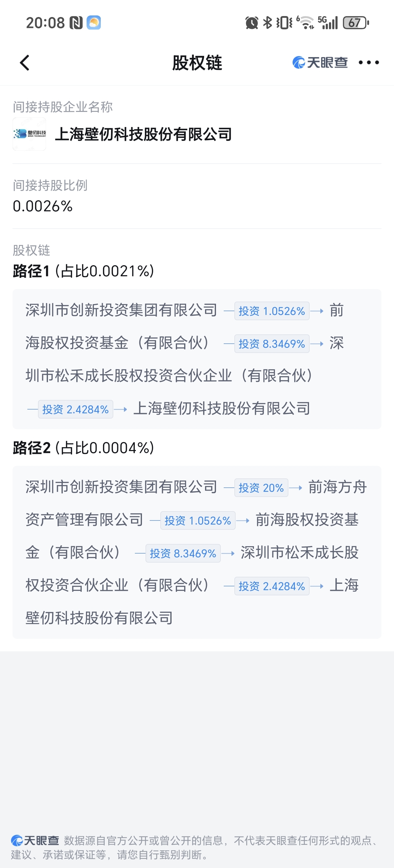Screen dimensions: 394x868
Task: Tap the Wi-Fi signal status icon
Action: pos(305,23)
